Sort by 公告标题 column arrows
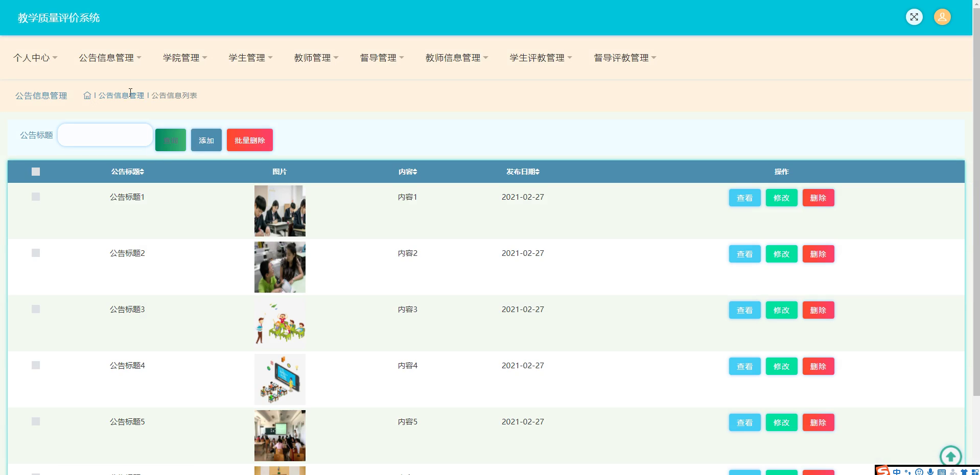Viewport: 980px width, 475px height. click(x=142, y=172)
